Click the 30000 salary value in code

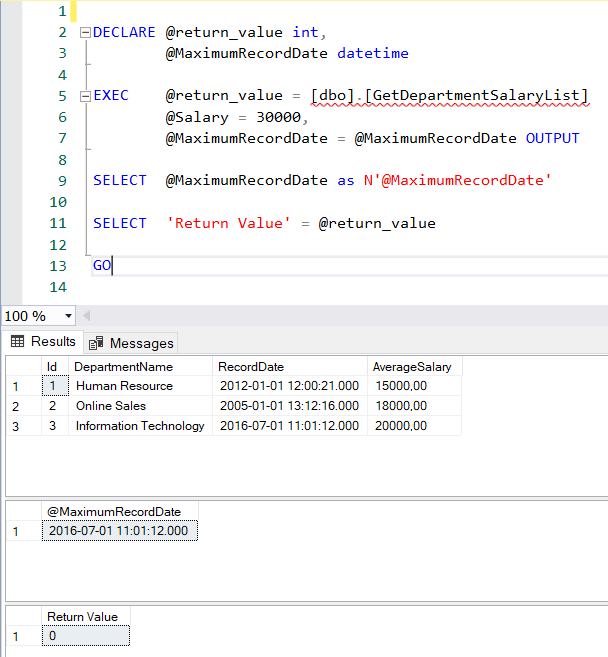(x=279, y=117)
